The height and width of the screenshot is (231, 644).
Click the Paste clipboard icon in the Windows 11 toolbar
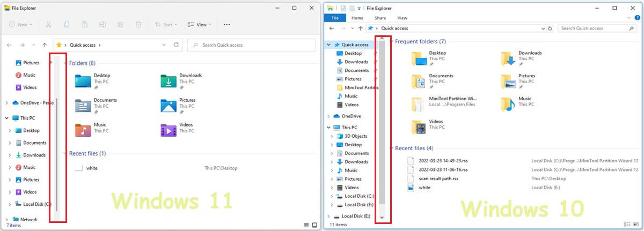[84, 25]
